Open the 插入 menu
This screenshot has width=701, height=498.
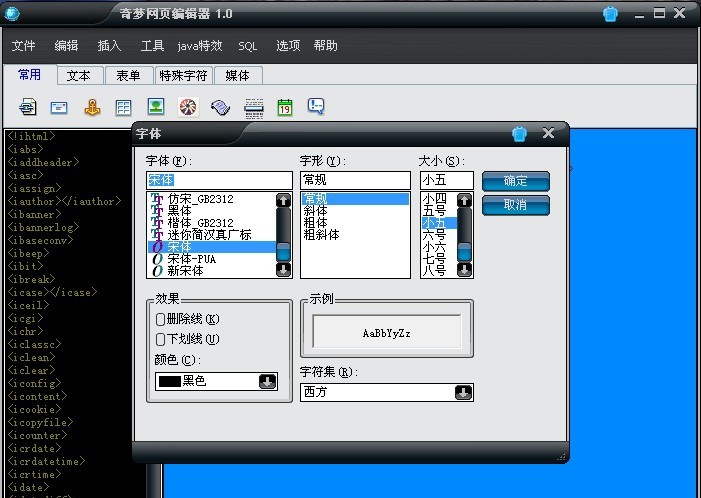[109, 46]
